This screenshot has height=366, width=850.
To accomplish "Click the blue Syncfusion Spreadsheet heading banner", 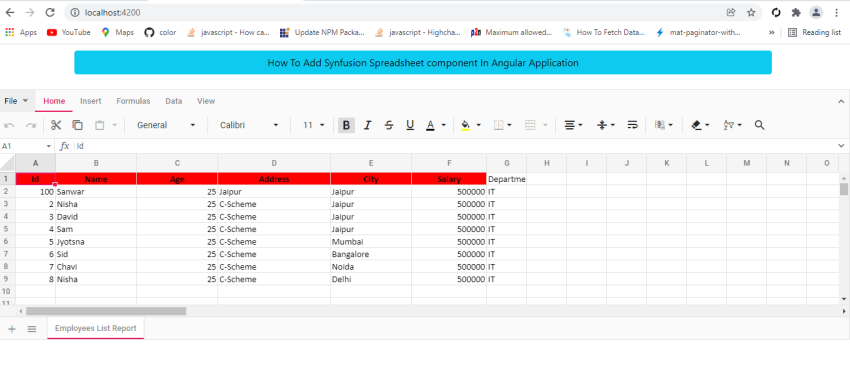I will pyautogui.click(x=423, y=62).
